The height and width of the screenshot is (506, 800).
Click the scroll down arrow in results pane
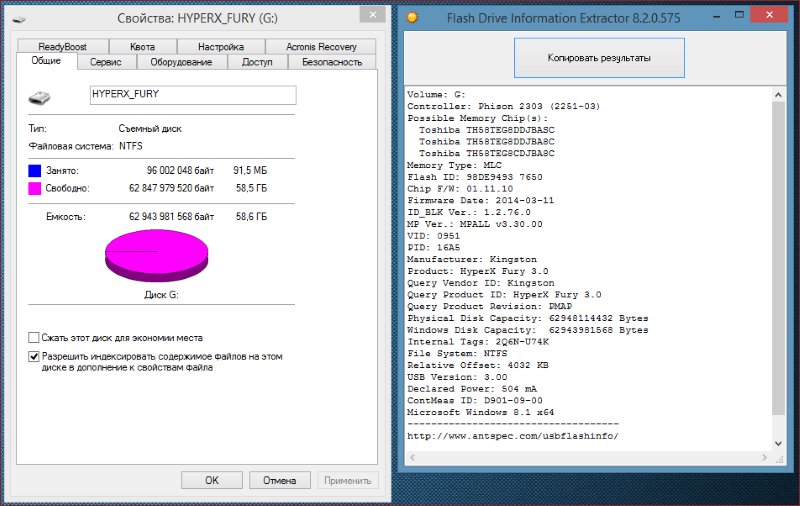[x=778, y=443]
